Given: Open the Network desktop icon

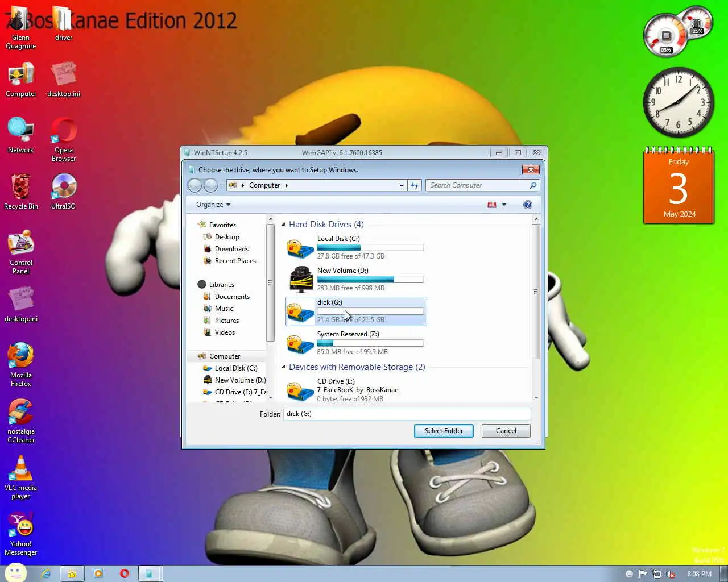Looking at the screenshot, I should click(21, 136).
